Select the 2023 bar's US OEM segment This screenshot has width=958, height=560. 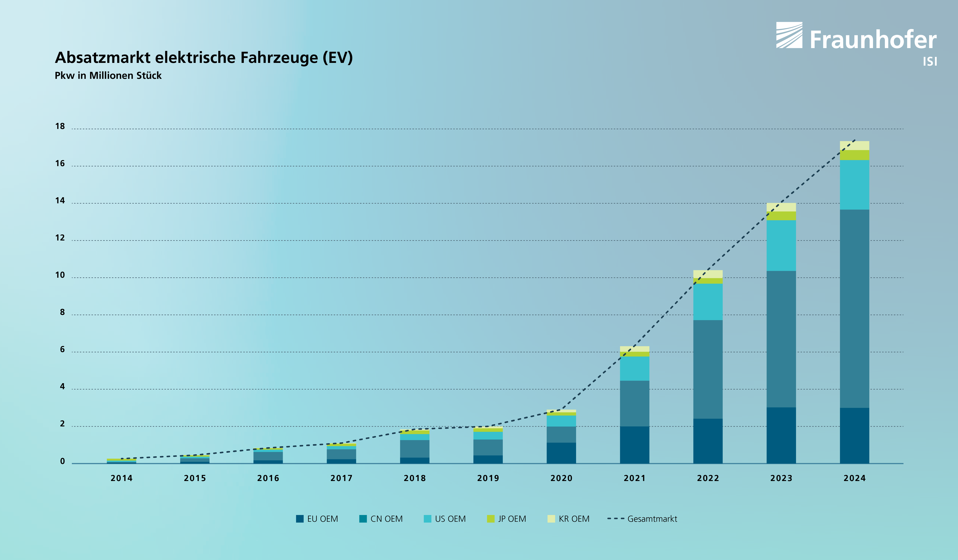click(x=781, y=245)
